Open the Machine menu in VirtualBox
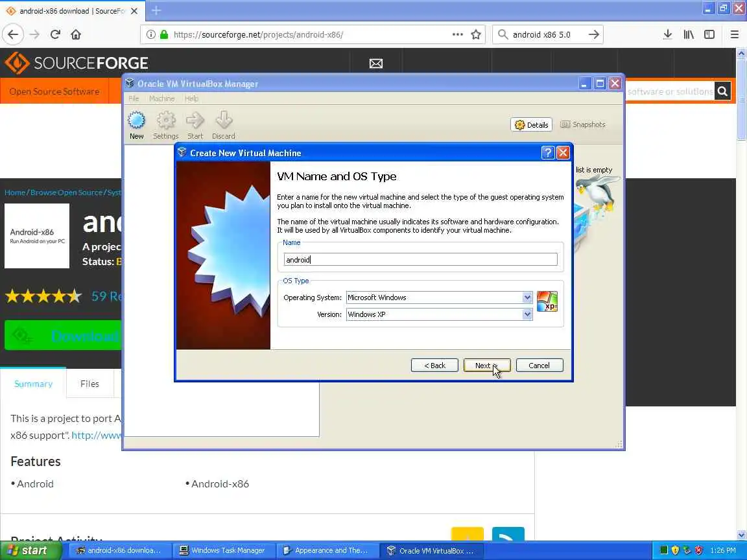 click(x=161, y=99)
